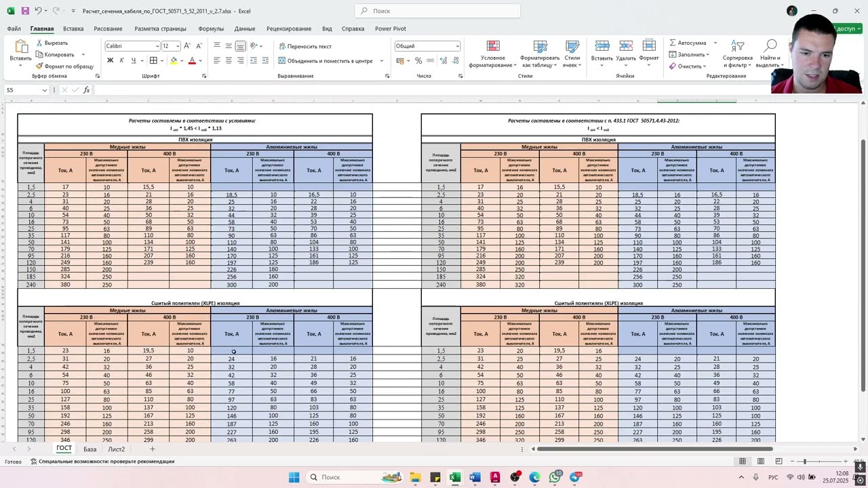
Task: Apply yellow fill color
Action: coord(174,60)
